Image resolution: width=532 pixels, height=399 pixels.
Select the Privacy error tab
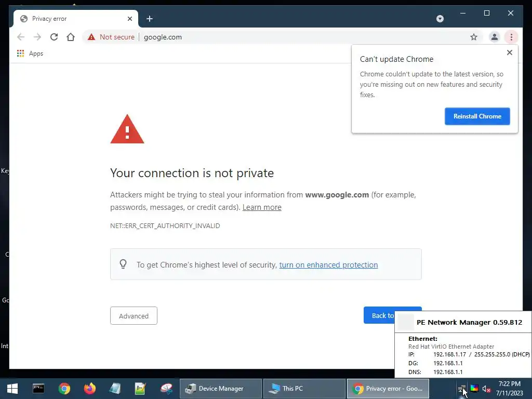click(x=76, y=19)
